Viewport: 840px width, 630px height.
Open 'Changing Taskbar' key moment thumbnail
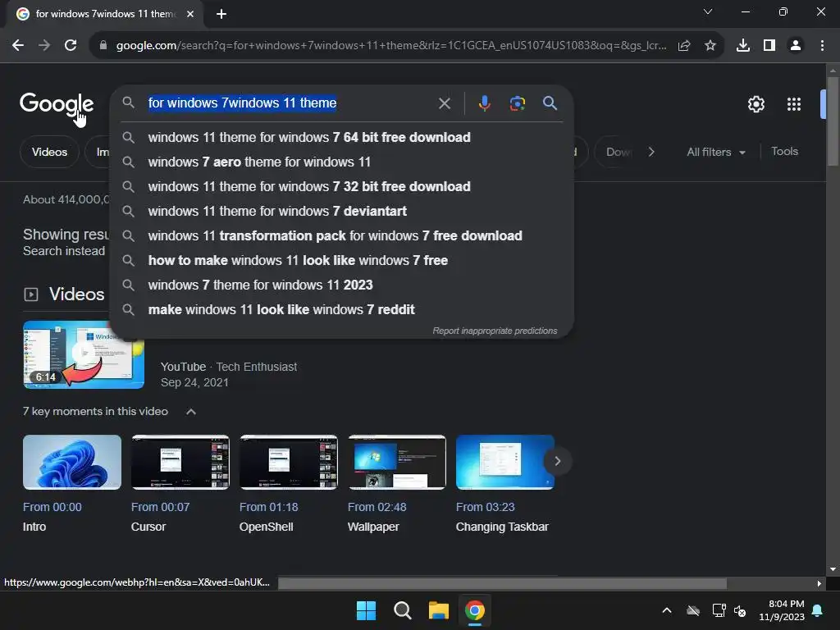[x=504, y=462]
